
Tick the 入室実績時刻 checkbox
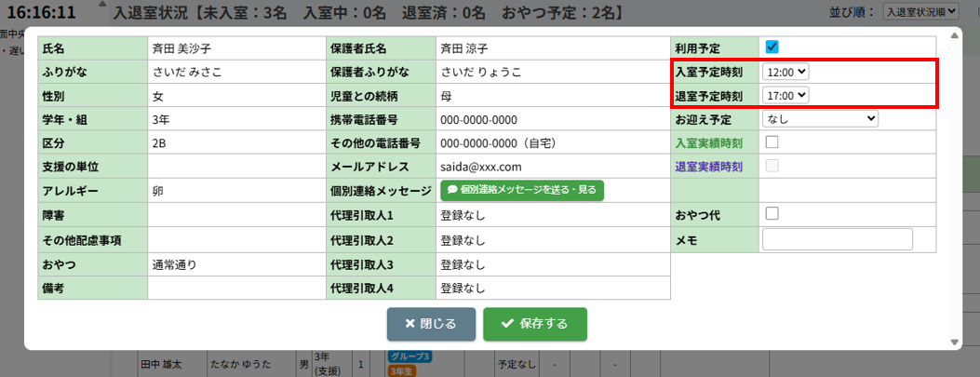coord(772,142)
